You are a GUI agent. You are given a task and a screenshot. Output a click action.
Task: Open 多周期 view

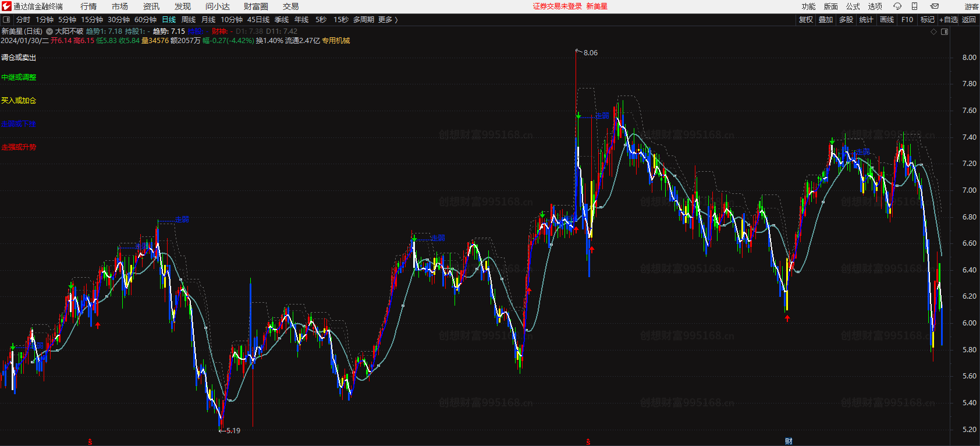coord(364,20)
